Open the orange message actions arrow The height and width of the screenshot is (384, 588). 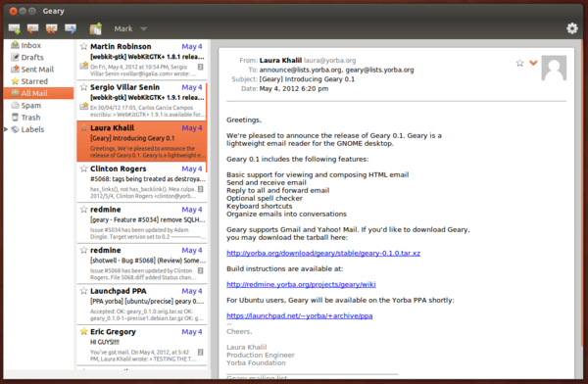[x=533, y=63]
